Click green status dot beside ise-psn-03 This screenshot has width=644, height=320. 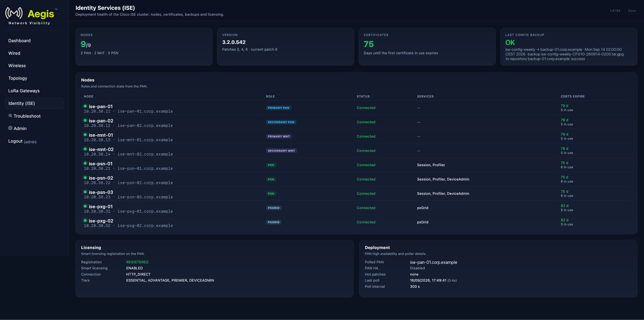tap(85, 192)
